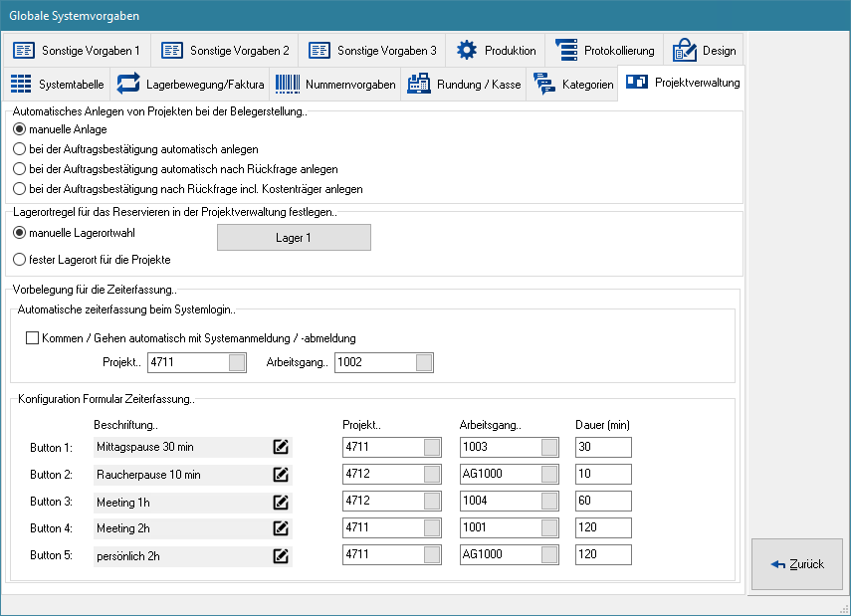The width and height of the screenshot is (851, 616).
Task: Open the Kategorien tab
Action: (572, 85)
